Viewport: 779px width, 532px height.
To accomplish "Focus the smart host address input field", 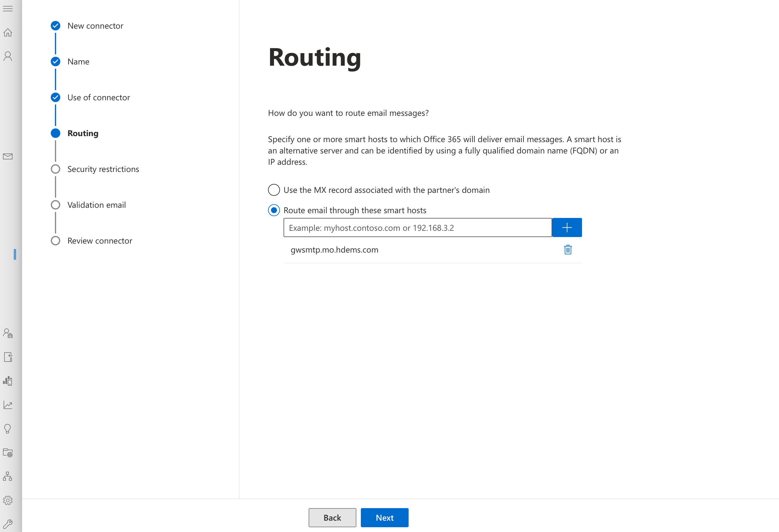I will point(418,227).
